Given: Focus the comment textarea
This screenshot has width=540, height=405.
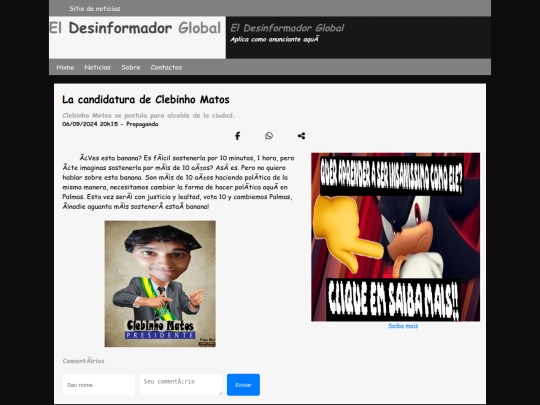Looking at the screenshot, I should 181,385.
